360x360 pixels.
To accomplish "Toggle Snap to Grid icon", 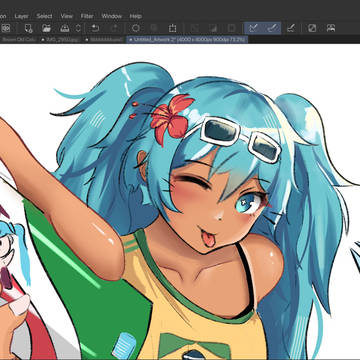I will pyautogui.click(x=290, y=28).
